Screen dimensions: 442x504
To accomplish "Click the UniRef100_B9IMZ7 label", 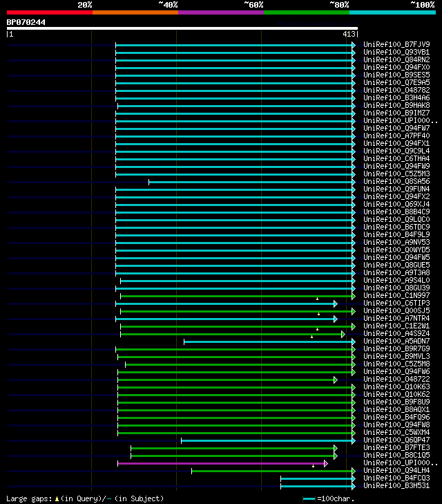I will [x=396, y=113].
